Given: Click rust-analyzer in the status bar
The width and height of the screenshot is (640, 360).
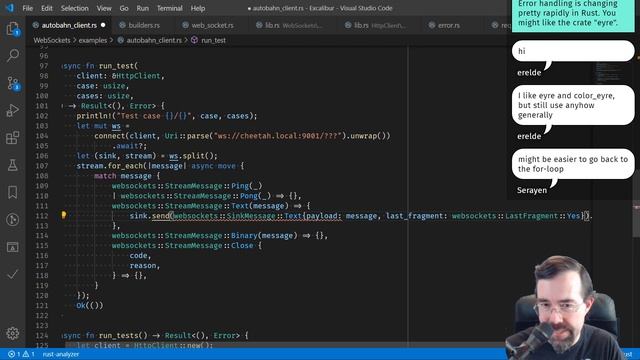Looking at the screenshot, I should click(x=60, y=354).
